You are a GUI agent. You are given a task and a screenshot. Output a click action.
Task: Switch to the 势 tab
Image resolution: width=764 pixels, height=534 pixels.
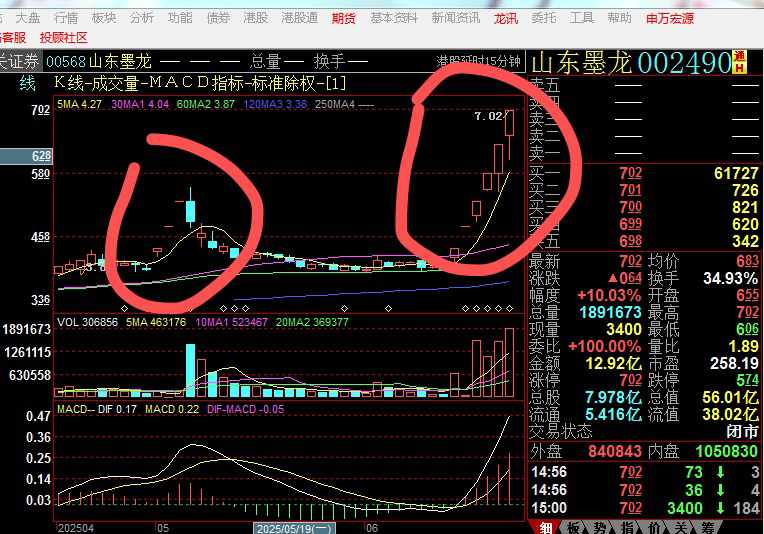[600, 528]
